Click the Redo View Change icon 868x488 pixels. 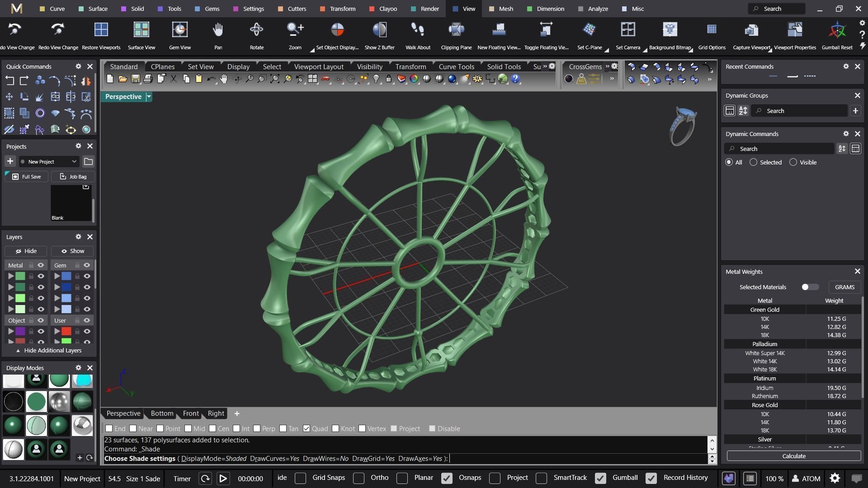[58, 30]
